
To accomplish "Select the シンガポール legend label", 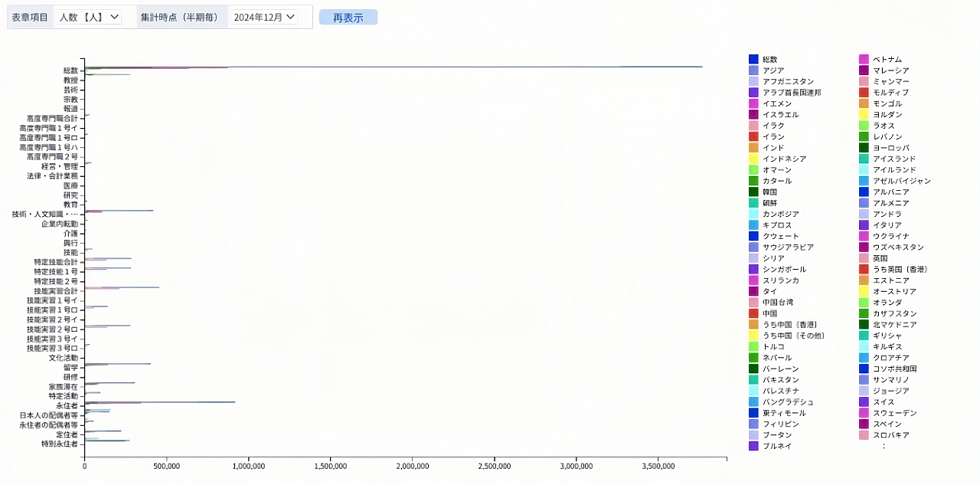I will pyautogui.click(x=784, y=270).
